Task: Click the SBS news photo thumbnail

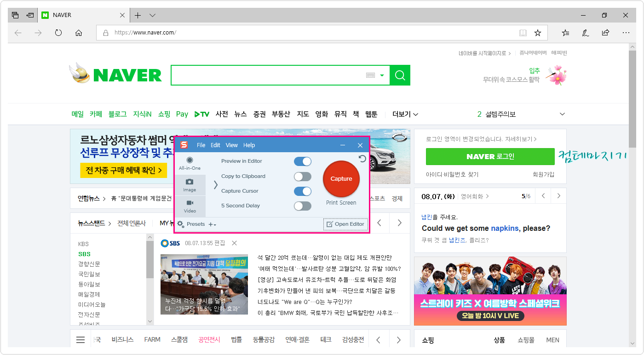Action: coord(204,284)
